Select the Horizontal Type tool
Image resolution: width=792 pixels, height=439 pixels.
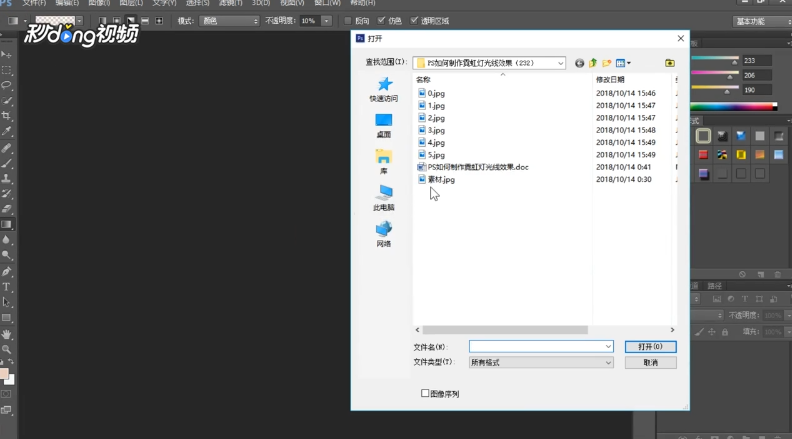7,287
